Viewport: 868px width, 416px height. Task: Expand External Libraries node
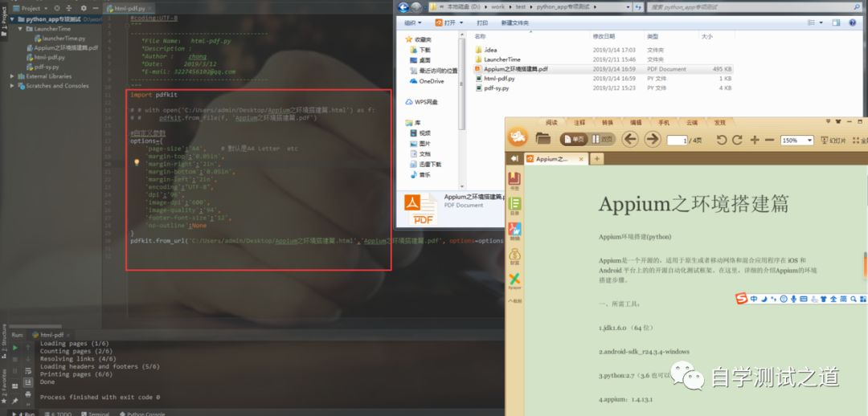13,76
